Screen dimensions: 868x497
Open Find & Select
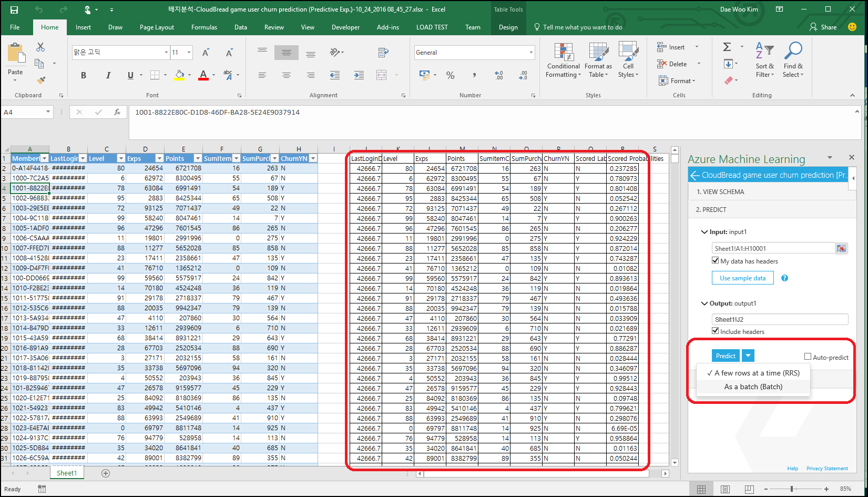click(x=792, y=60)
